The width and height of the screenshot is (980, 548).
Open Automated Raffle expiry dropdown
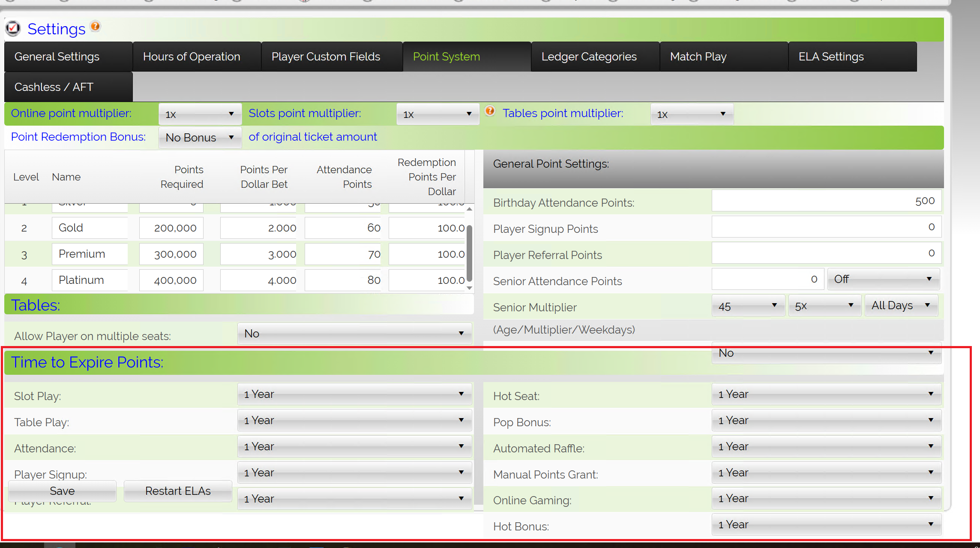(x=827, y=446)
